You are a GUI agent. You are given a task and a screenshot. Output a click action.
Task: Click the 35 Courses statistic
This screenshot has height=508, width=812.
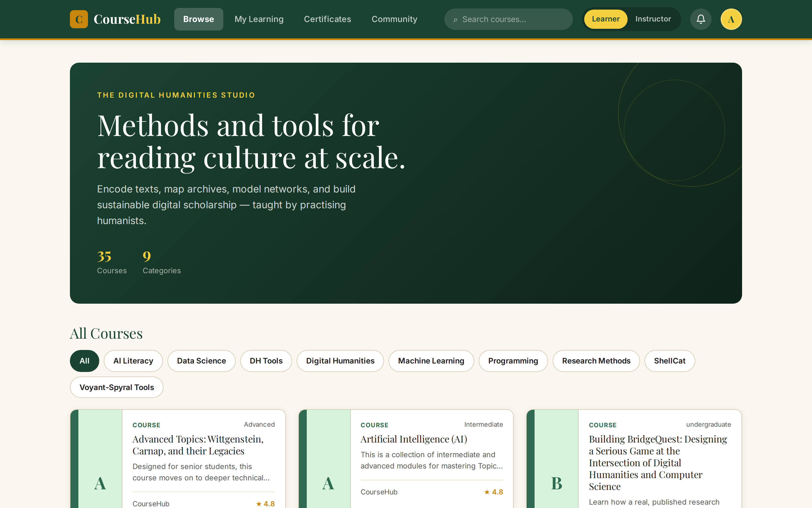coord(112,262)
